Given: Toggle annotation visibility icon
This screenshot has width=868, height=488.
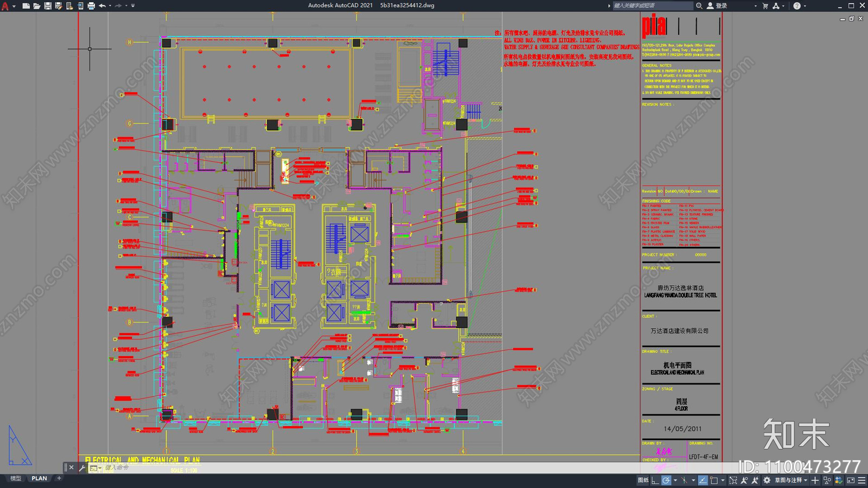Looking at the screenshot, I should [744, 480].
